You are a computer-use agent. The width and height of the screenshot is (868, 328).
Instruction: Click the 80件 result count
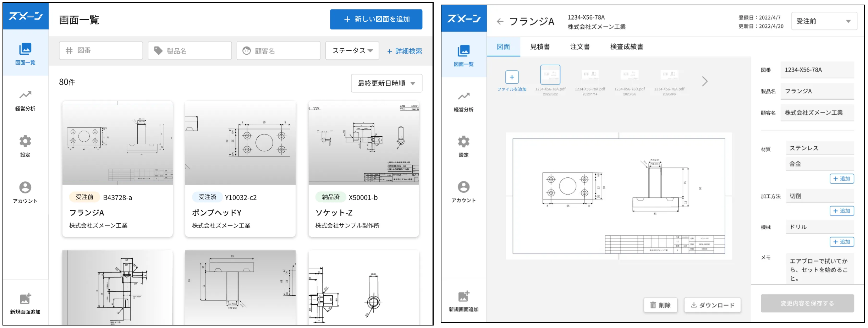tap(67, 82)
